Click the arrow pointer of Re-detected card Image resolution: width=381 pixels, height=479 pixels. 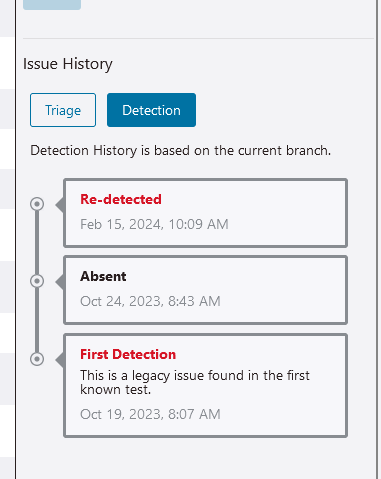(60, 205)
